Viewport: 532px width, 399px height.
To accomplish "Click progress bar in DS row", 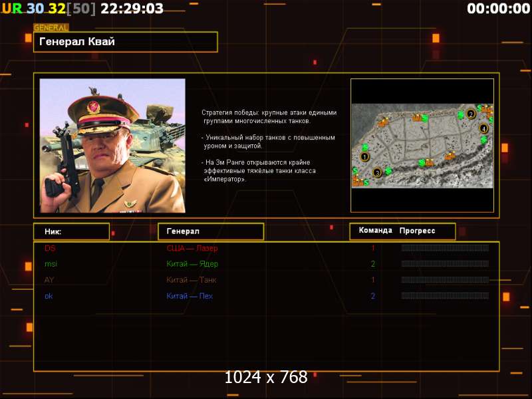I will (x=445, y=248).
